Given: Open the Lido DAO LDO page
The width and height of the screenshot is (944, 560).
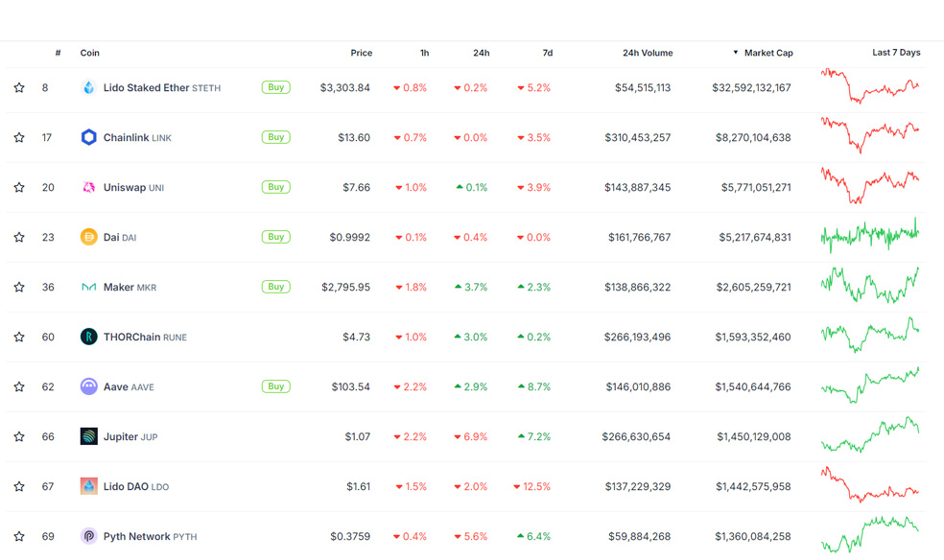Looking at the screenshot, I should coord(136,486).
